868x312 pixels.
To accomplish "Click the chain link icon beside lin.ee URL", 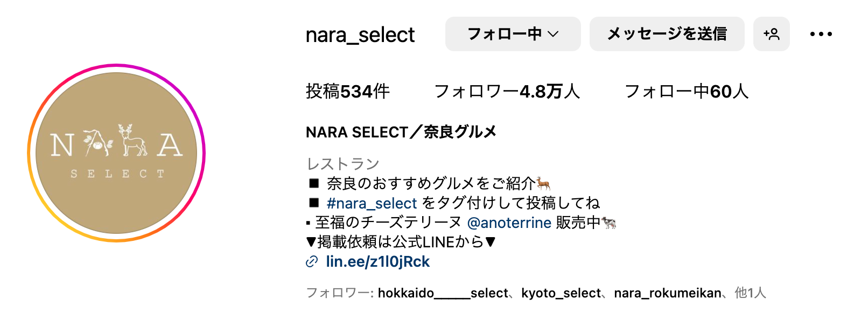I will pos(312,262).
